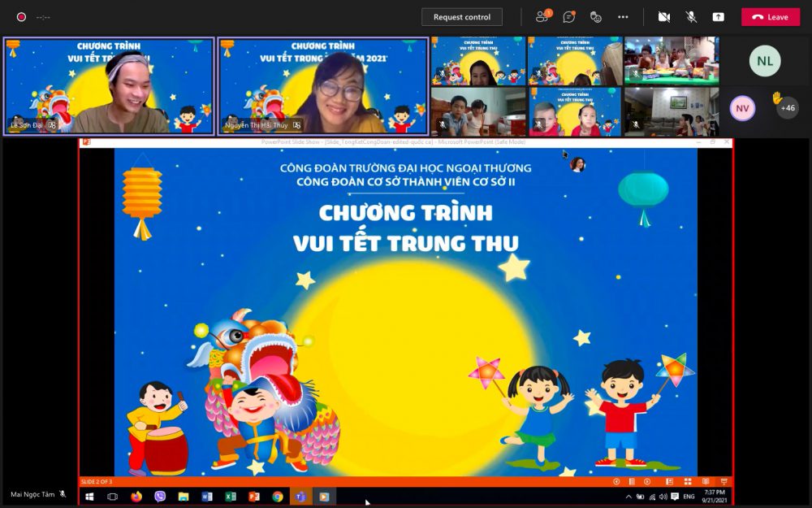
Task: Click the Mai Ngọc Tâm name label
Action: [x=32, y=494]
